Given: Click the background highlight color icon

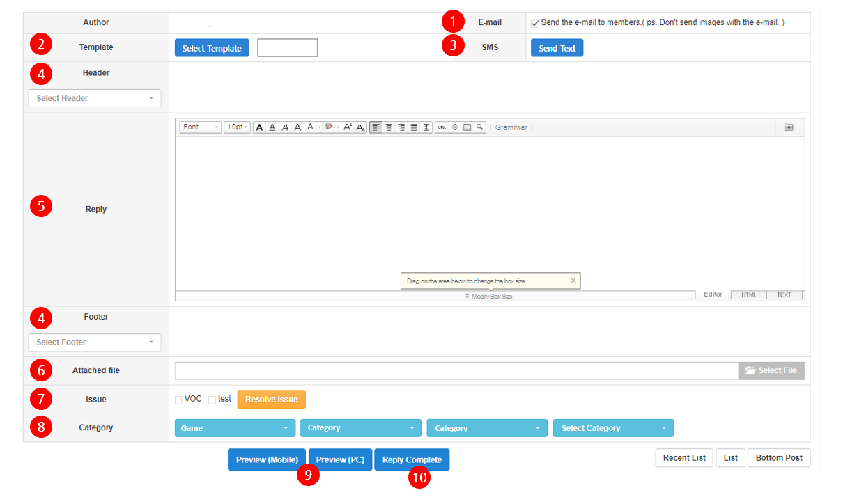Looking at the screenshot, I should click(329, 127).
